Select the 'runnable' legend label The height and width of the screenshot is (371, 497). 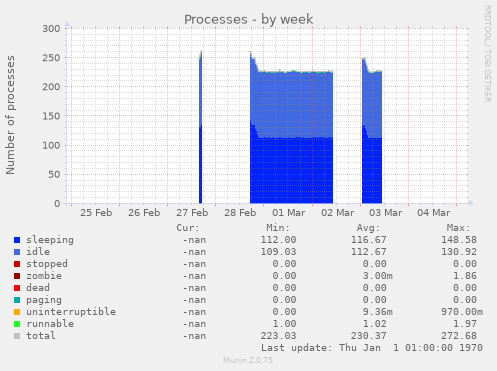pyautogui.click(x=50, y=324)
